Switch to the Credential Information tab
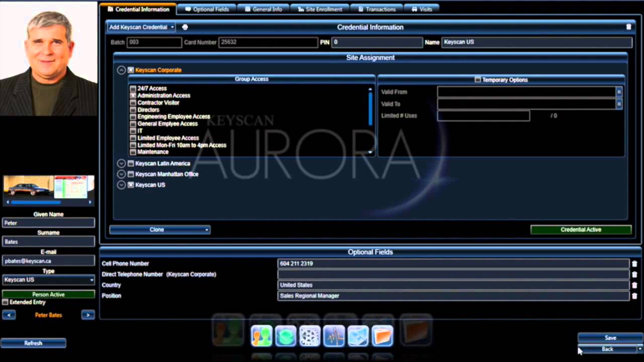Screen dimensions: 644x362 pos(138,9)
